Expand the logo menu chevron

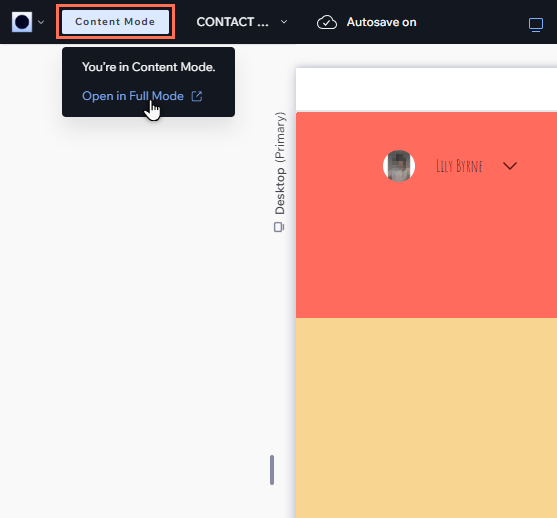click(41, 22)
